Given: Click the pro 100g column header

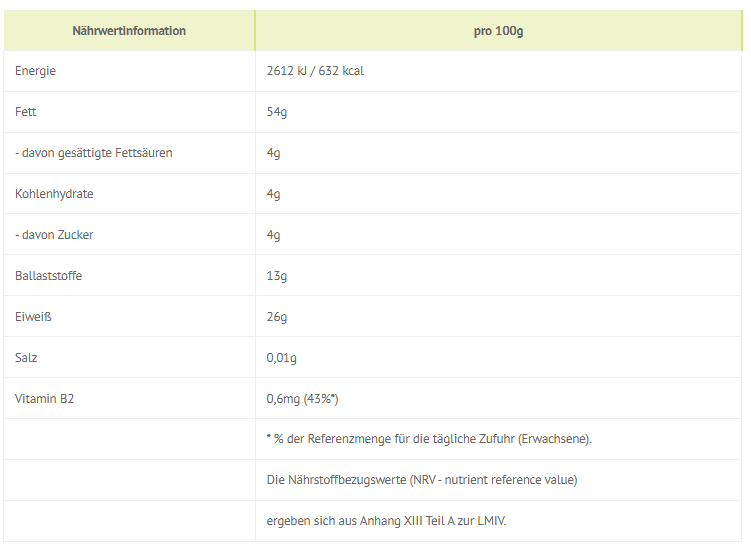Looking at the screenshot, I should point(498,31).
